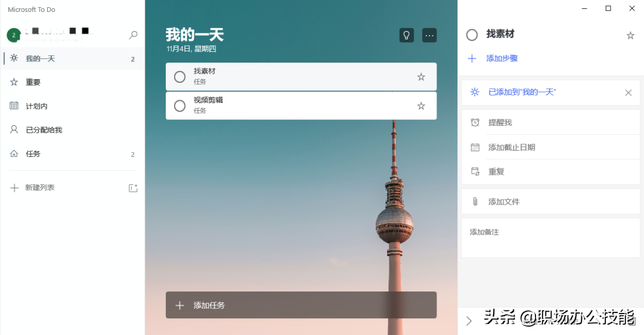Remove task from 我的一天 with X
Image resolution: width=644 pixels, height=335 pixels.
click(x=628, y=93)
